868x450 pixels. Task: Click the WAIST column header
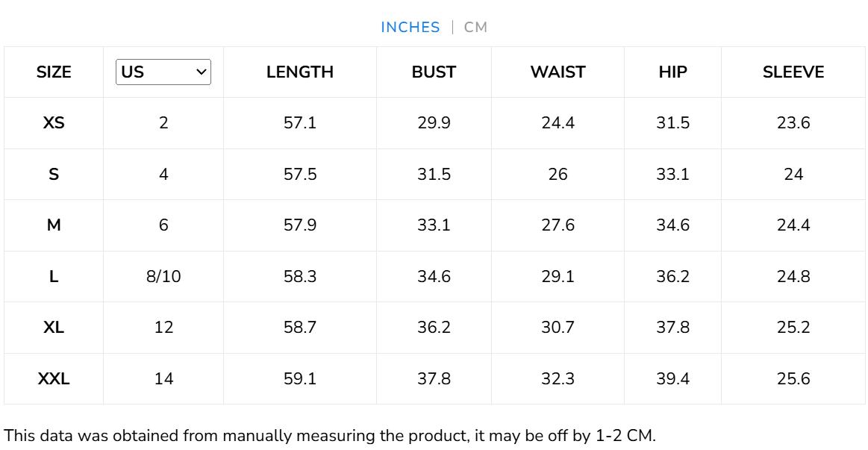tap(558, 72)
